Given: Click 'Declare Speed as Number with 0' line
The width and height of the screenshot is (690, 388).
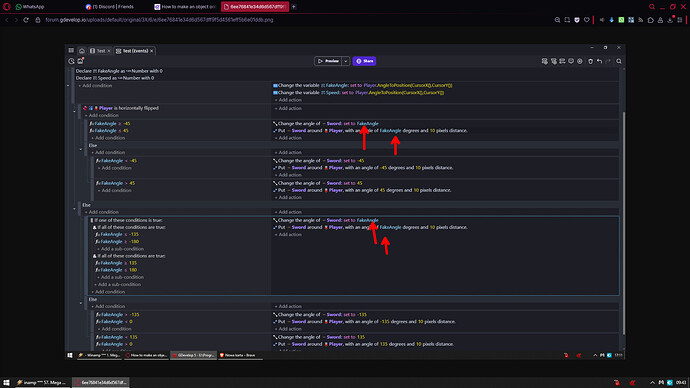Looking at the screenshot, I should [x=115, y=78].
